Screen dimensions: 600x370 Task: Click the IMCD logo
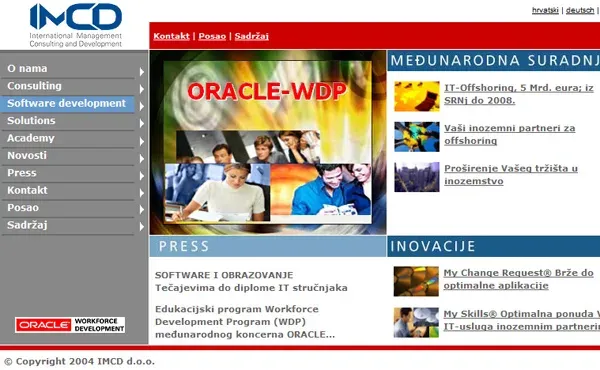tap(76, 25)
